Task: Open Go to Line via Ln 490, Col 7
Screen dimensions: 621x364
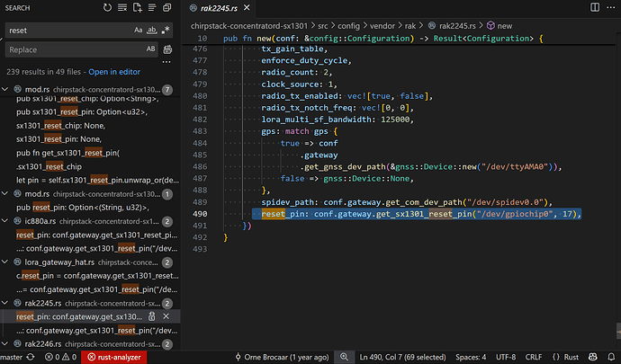Action: coord(403,357)
